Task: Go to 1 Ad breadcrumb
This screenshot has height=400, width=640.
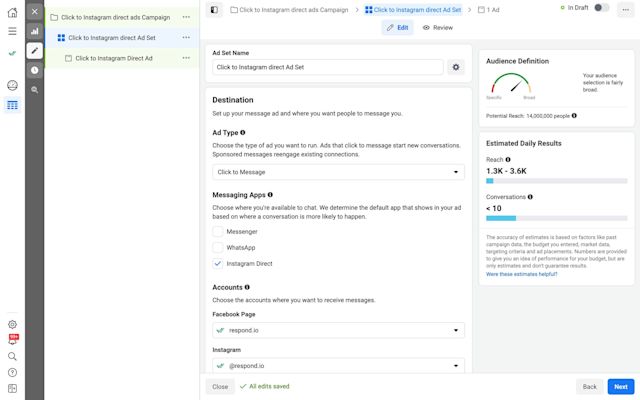Action: pyautogui.click(x=489, y=10)
